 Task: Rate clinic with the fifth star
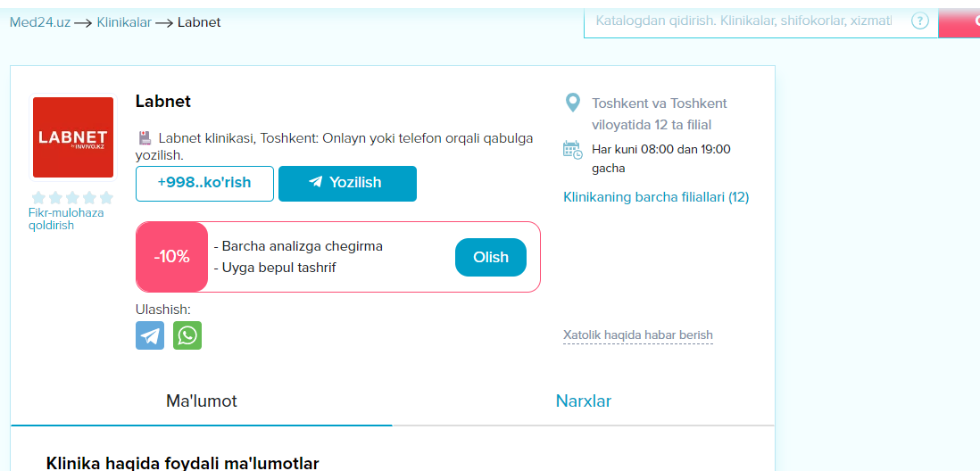point(106,198)
